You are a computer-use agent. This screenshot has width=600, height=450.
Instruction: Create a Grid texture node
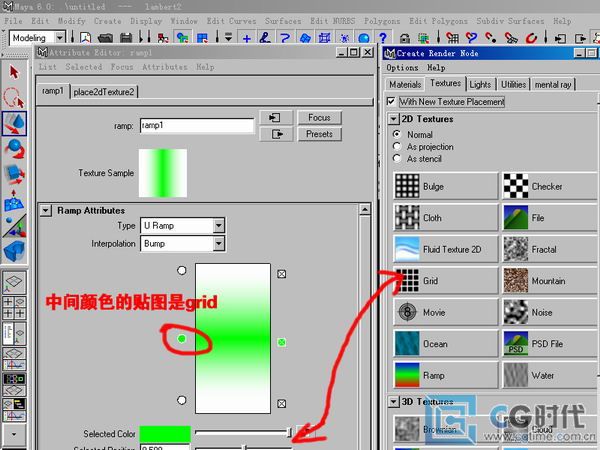pyautogui.click(x=446, y=280)
